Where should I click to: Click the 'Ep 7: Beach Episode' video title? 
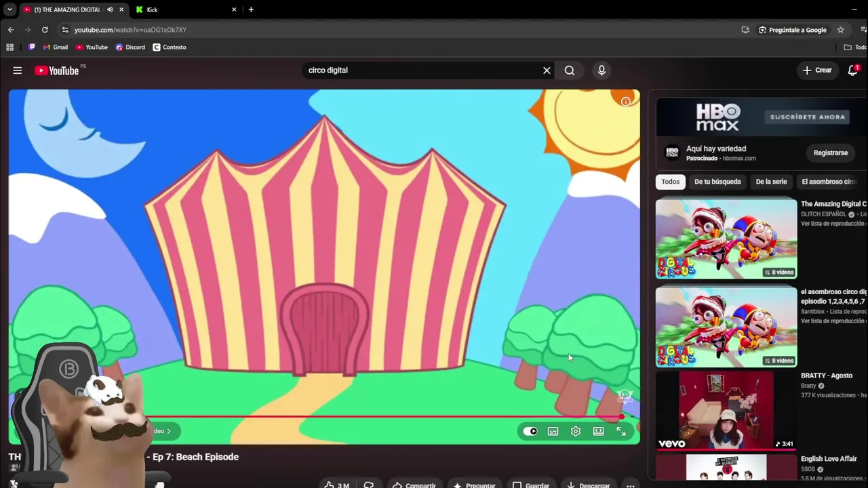pos(195,457)
